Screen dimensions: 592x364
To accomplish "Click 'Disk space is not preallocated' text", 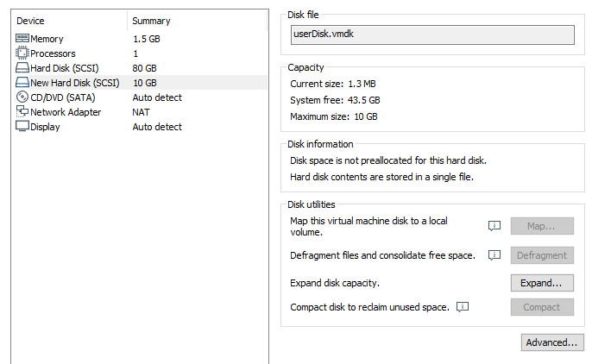I will [x=388, y=160].
